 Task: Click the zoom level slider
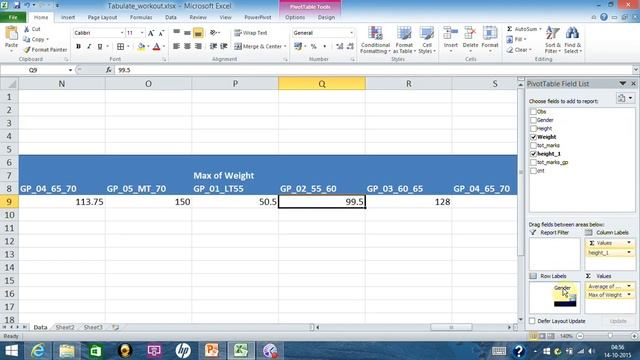coord(610,336)
